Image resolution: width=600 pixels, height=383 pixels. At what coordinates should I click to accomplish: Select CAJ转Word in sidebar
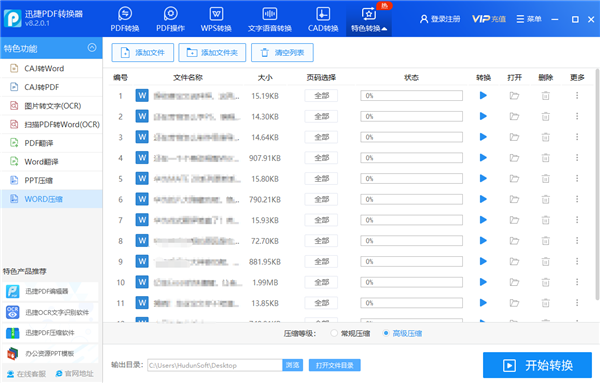point(51,68)
